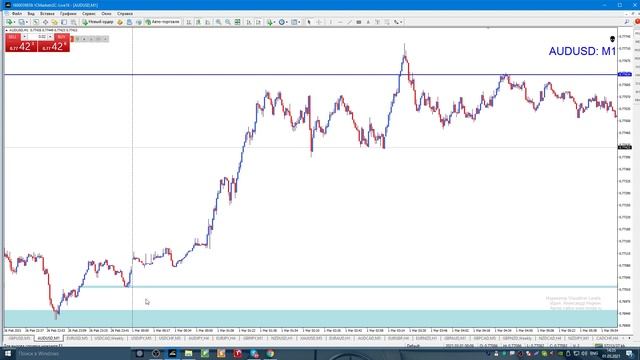Toggle chart shift from right border

point(258,22)
